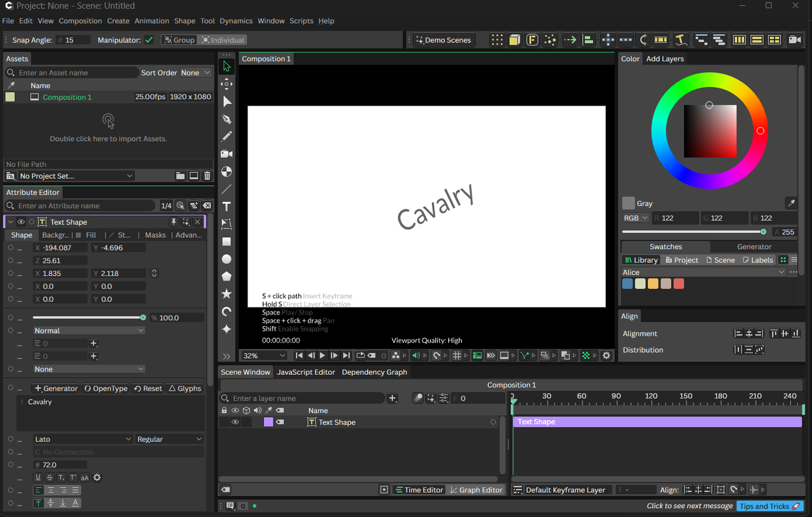Click the green dashed arrow shelf icon

(x=570, y=40)
